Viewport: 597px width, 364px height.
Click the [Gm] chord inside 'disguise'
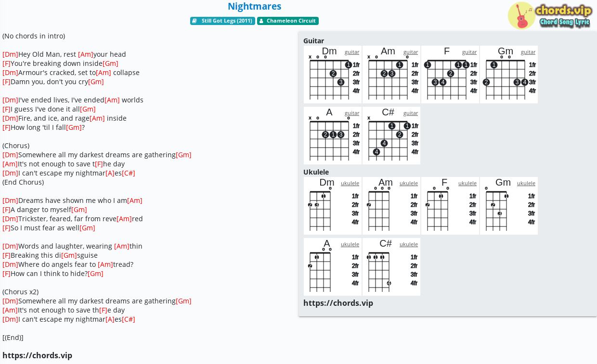(69, 255)
